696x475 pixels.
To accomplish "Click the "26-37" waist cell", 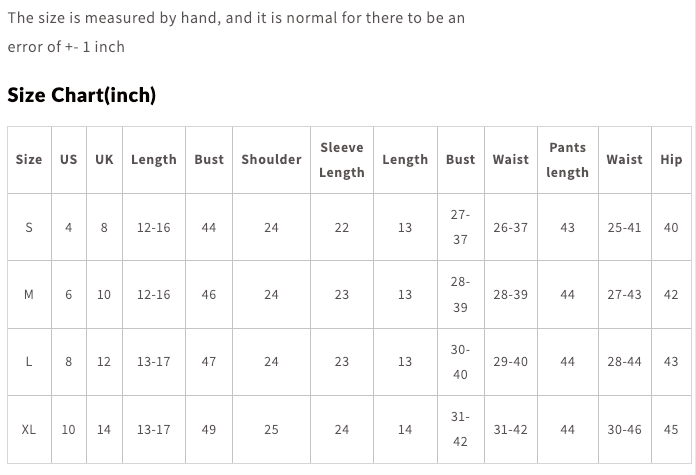I will click(x=510, y=227).
